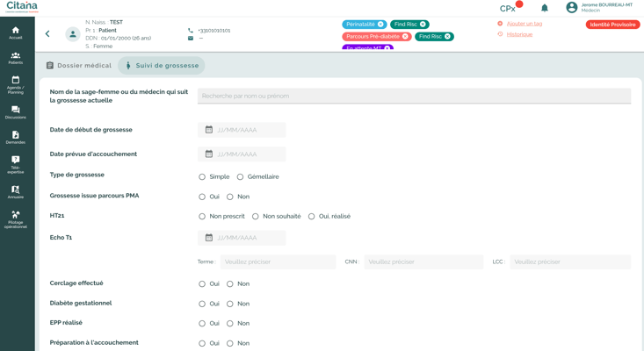
Task: Go back using the left arrow
Action: click(x=47, y=34)
